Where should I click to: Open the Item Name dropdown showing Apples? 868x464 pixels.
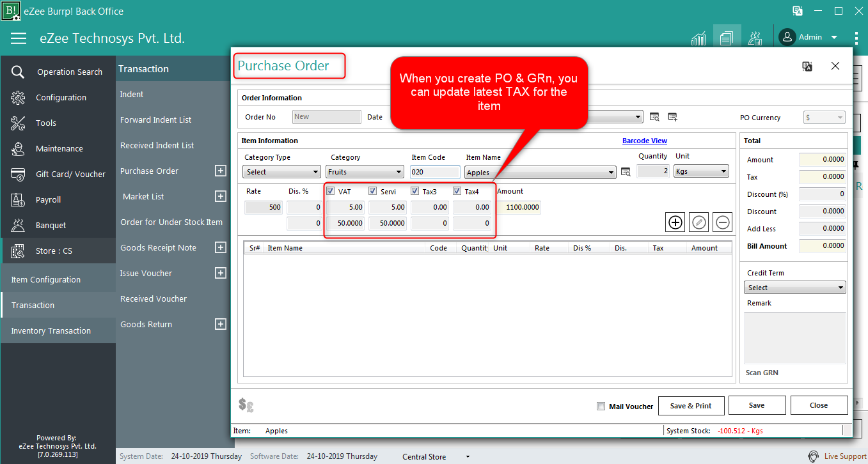tap(541, 172)
